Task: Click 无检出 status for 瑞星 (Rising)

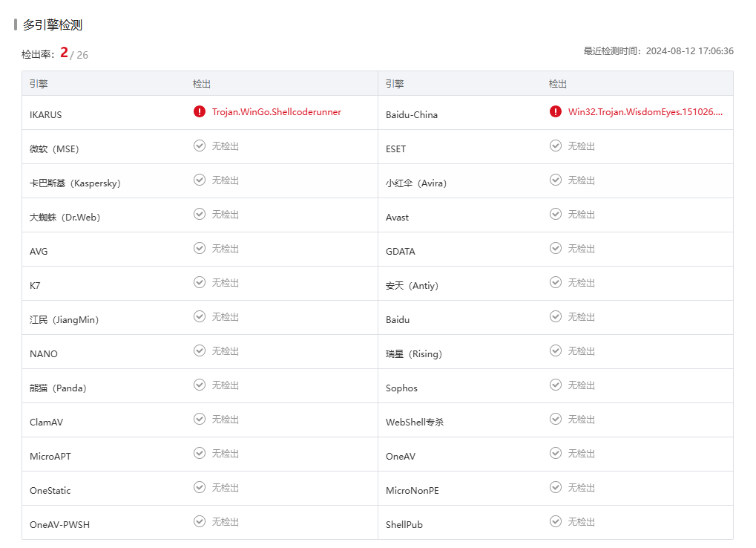Action: click(582, 350)
